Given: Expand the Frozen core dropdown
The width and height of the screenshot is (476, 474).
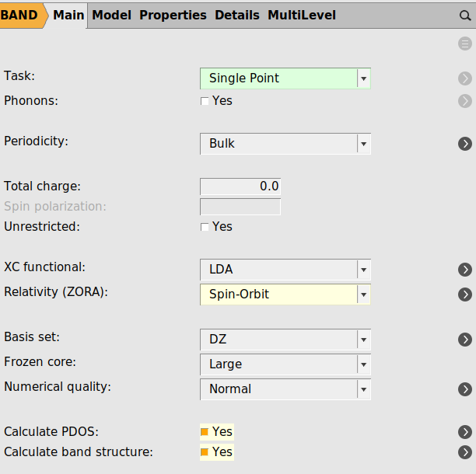Looking at the screenshot, I should pyautogui.click(x=285, y=364).
